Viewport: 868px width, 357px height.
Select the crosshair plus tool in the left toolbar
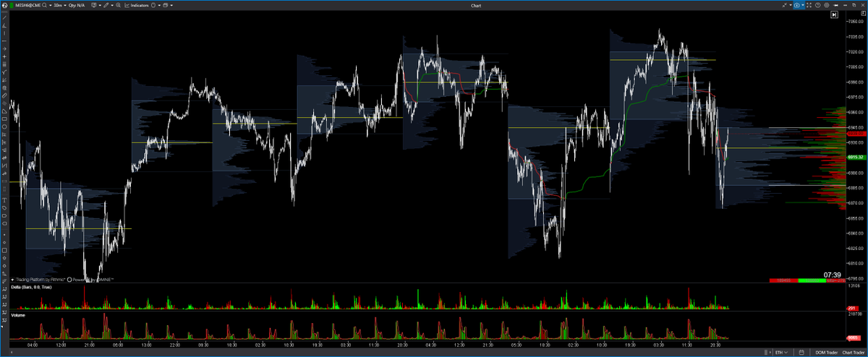pyautogui.click(x=5, y=56)
